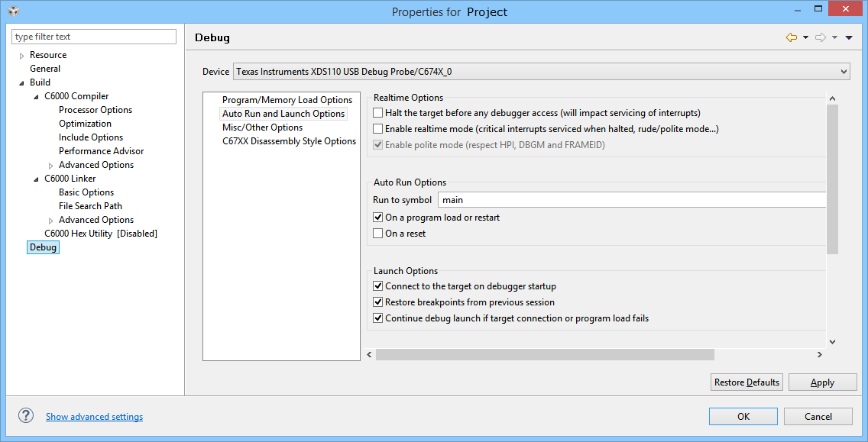Screen dimensions: 868x442
Task: Select Program/Memory Load Options category
Action: click(287, 100)
